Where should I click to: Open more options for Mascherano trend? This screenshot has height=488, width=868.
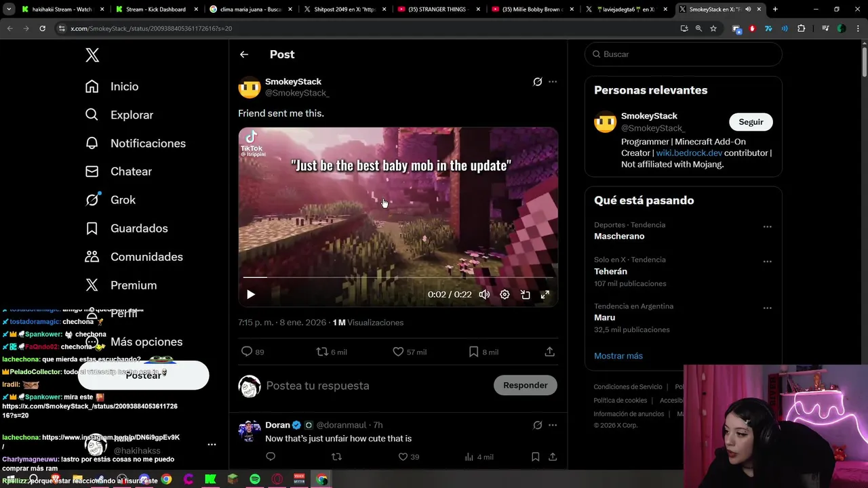(767, 227)
